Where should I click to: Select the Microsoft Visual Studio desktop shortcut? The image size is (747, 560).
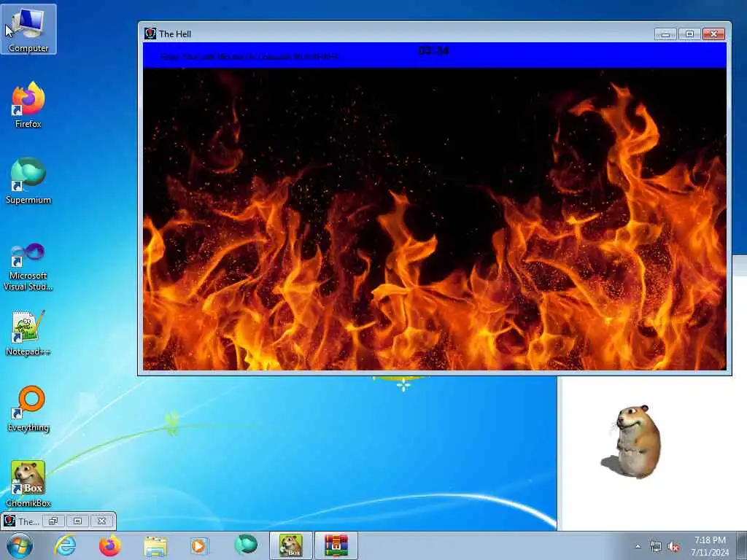point(28,267)
